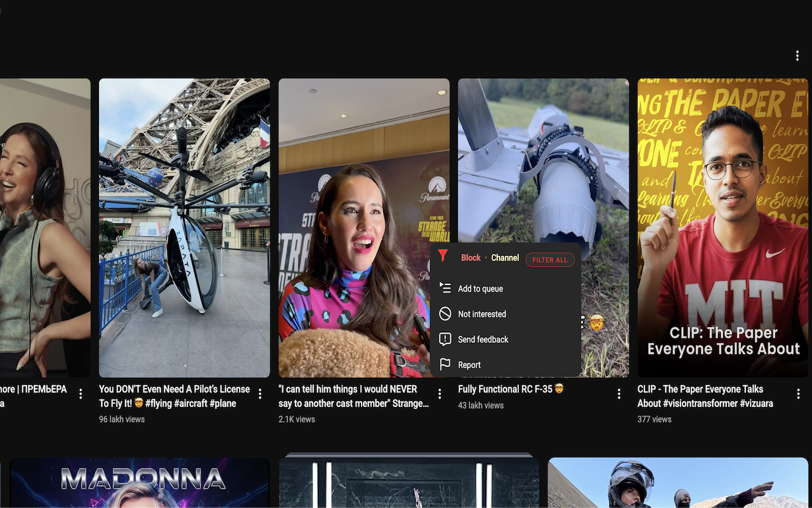Viewport: 812px width, 508px height.
Task: Open the MADONNA video thumbnail
Action: [140, 483]
